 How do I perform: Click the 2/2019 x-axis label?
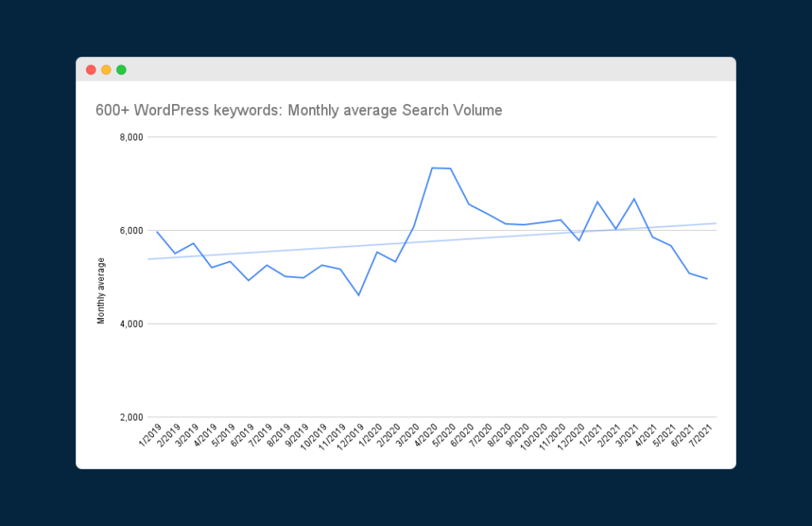tap(168, 436)
